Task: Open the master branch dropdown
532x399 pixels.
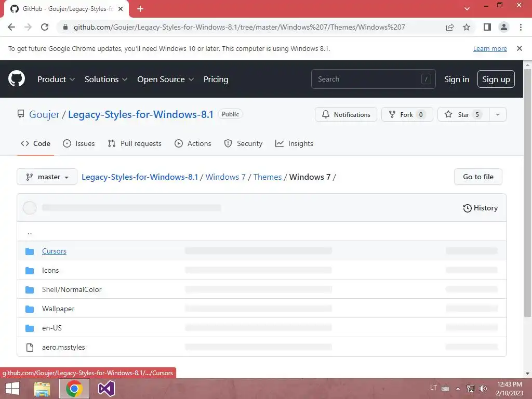Action: [x=47, y=177]
